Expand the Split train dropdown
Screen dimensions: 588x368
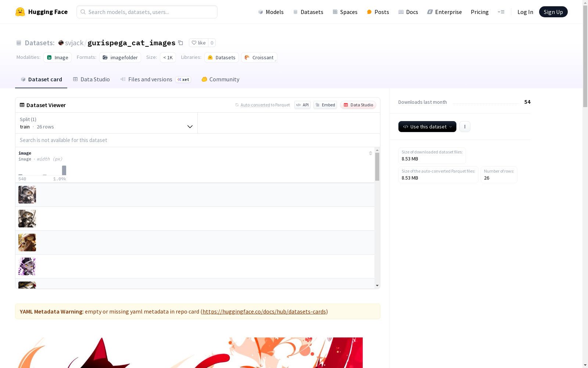tap(107, 123)
